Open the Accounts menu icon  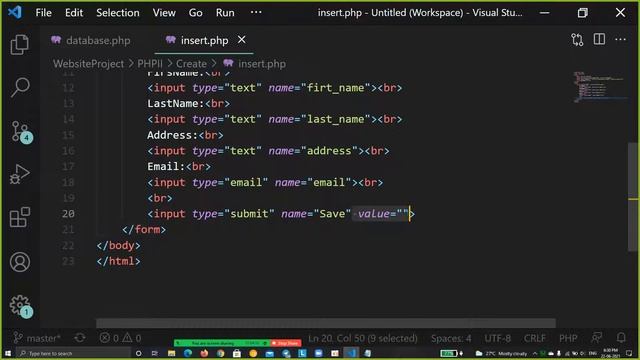(x=19, y=262)
